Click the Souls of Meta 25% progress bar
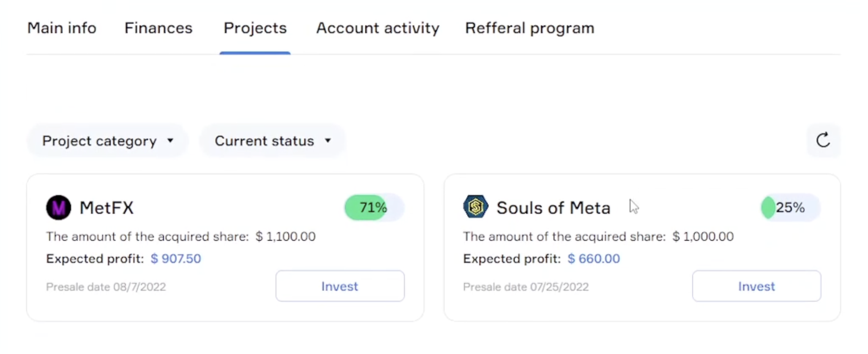Viewport: 868px width, 354px height. (x=790, y=207)
